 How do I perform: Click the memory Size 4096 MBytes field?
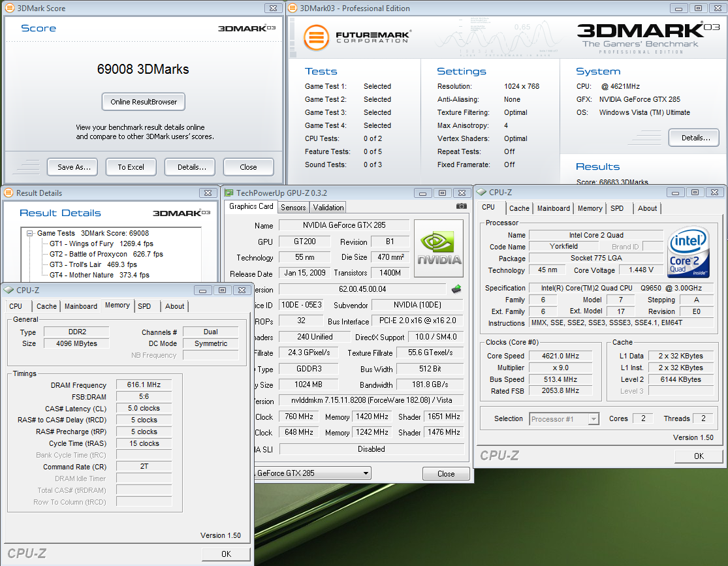point(76,343)
